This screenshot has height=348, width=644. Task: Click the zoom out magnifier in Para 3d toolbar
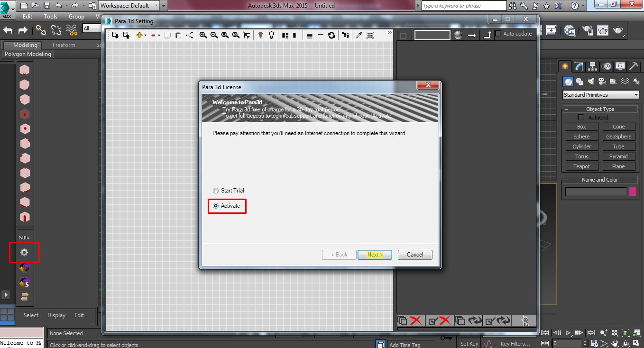(x=214, y=35)
